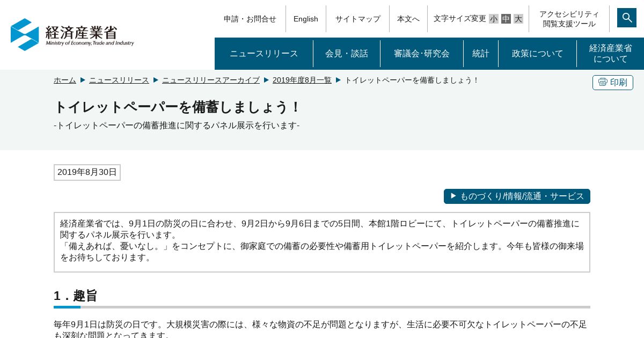Switch to English site

point(306,19)
